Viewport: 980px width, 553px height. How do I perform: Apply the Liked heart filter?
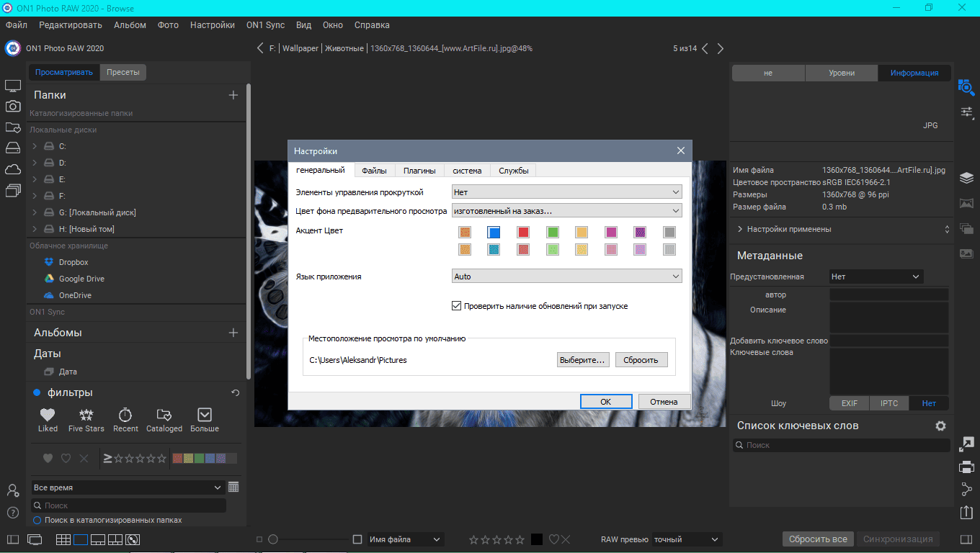coord(48,420)
